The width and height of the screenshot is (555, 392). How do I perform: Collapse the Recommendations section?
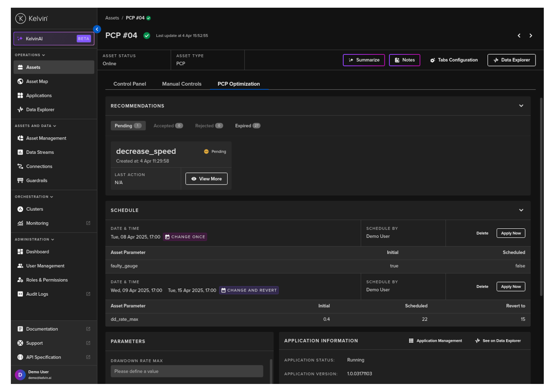pos(521,106)
